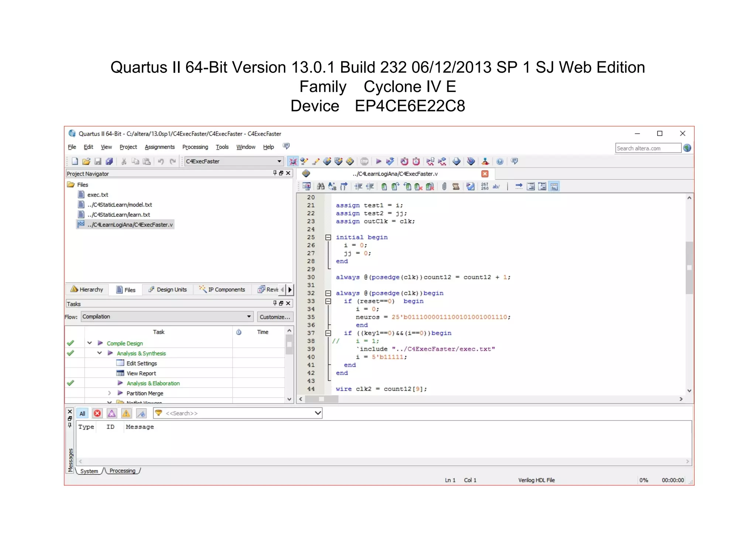
Task: Pin the Tasks panel
Action: coord(275,303)
